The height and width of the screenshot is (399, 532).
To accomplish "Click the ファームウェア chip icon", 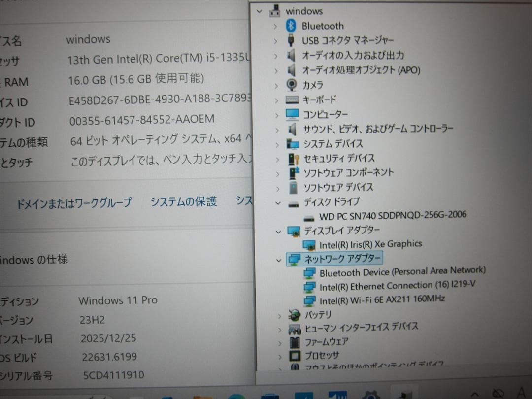I will click(x=295, y=342).
